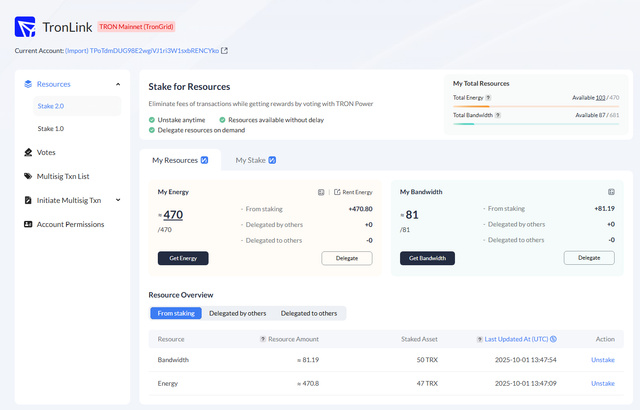The height and width of the screenshot is (410, 640).
Task: Click the My Bandwidth details icon
Action: tap(611, 191)
